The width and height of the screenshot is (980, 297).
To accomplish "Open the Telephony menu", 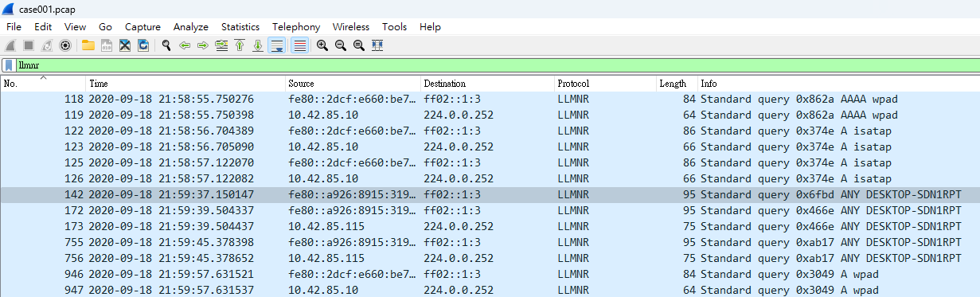I will pos(296,27).
